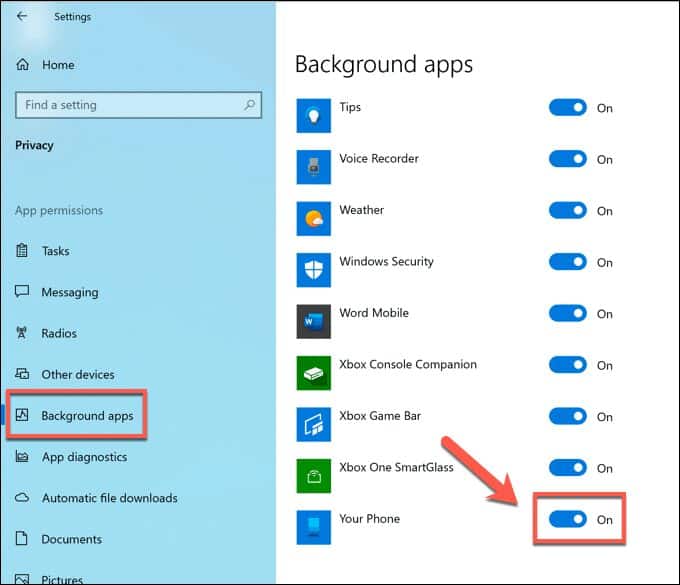Screen dimensions: 680x585
Task: Click the Weather app icon
Action: (314, 219)
